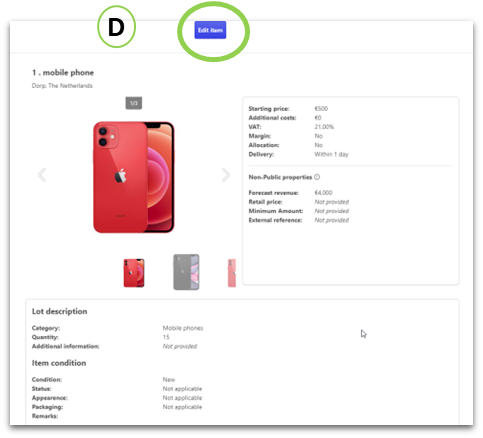Click the main red iPhone image
This screenshot has width=483, height=438.
pyautogui.click(x=134, y=177)
